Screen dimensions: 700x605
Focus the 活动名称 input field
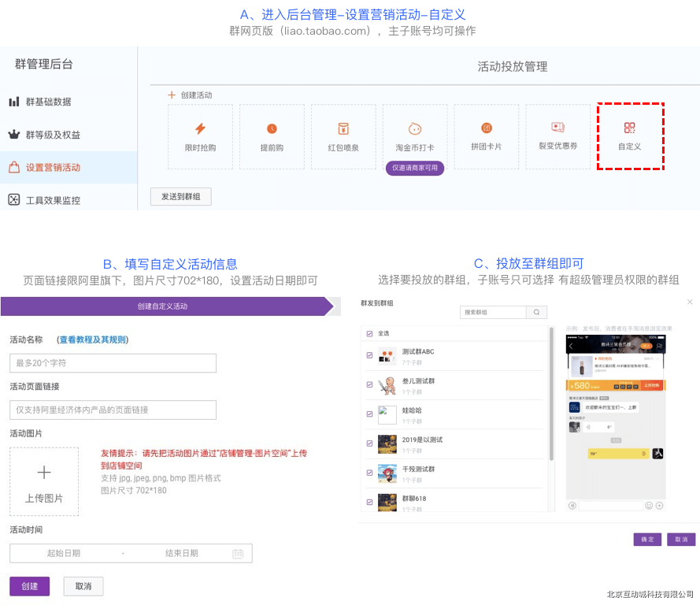click(x=113, y=363)
